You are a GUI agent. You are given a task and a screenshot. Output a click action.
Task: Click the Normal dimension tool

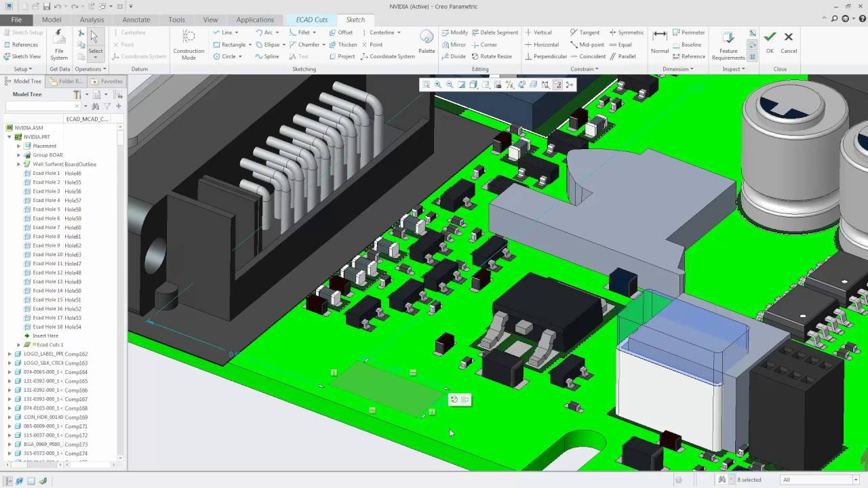(660, 41)
